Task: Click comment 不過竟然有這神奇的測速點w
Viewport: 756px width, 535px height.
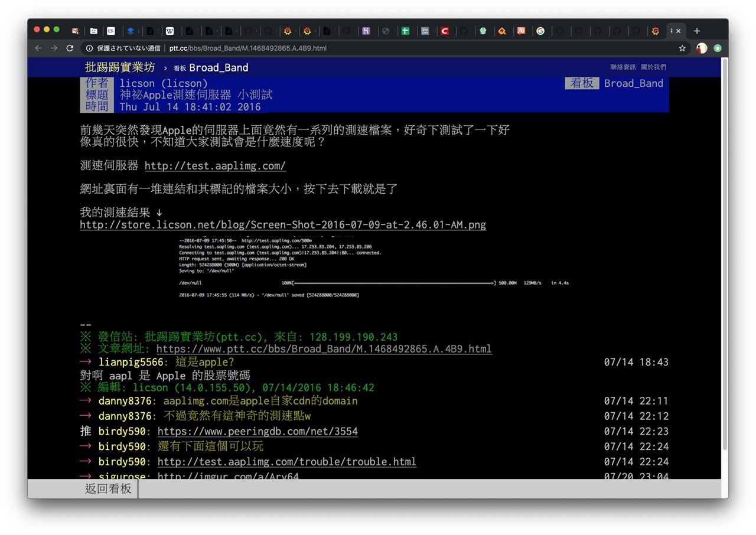Action: tap(237, 416)
